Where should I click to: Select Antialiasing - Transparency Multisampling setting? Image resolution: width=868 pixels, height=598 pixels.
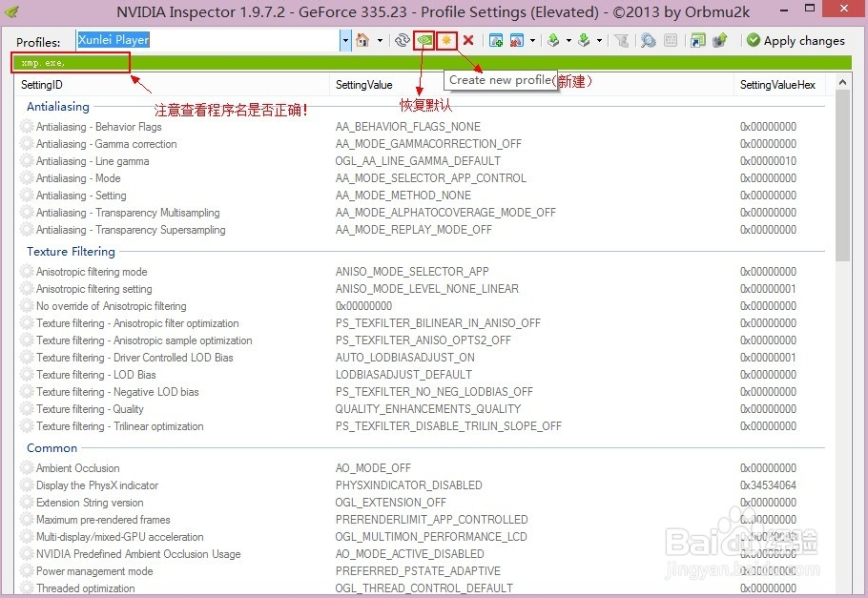click(x=128, y=213)
